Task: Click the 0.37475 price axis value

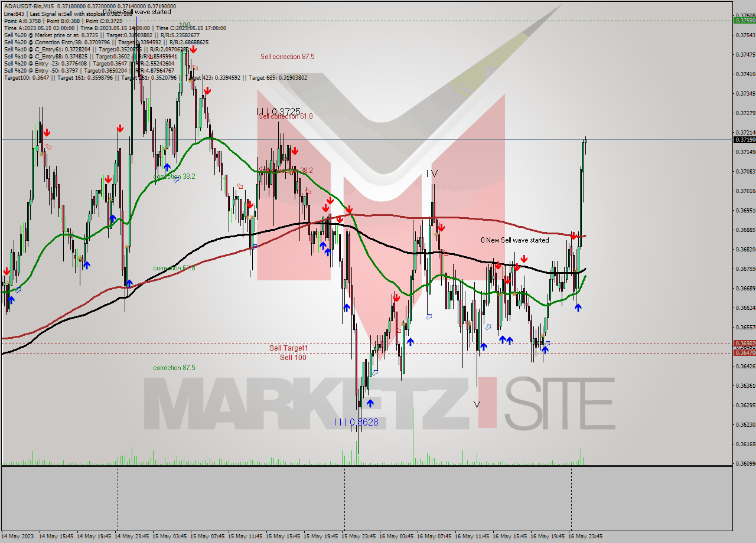Action: (745, 55)
